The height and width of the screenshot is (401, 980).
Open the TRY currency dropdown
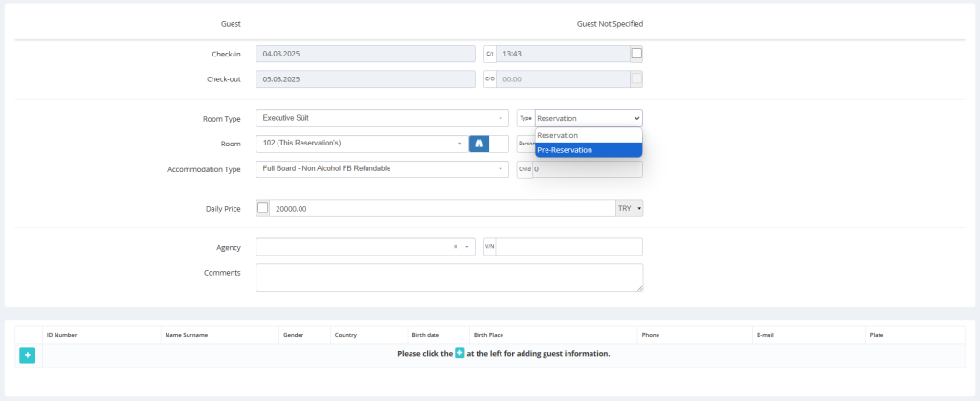(630, 208)
